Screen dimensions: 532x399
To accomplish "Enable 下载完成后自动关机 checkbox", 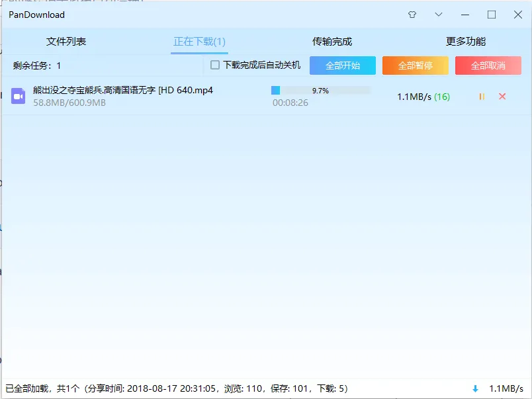I will (x=215, y=65).
